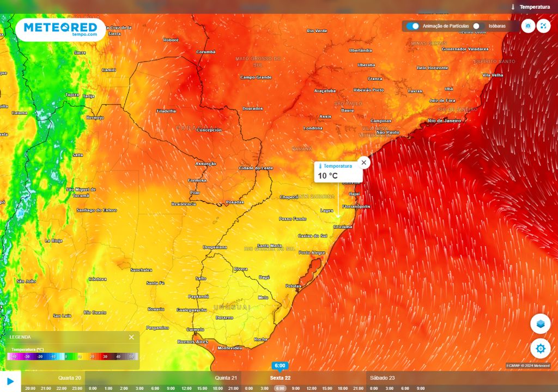Open the screenshot capture icon
The width and height of the screenshot is (558, 392).
coord(527,26)
